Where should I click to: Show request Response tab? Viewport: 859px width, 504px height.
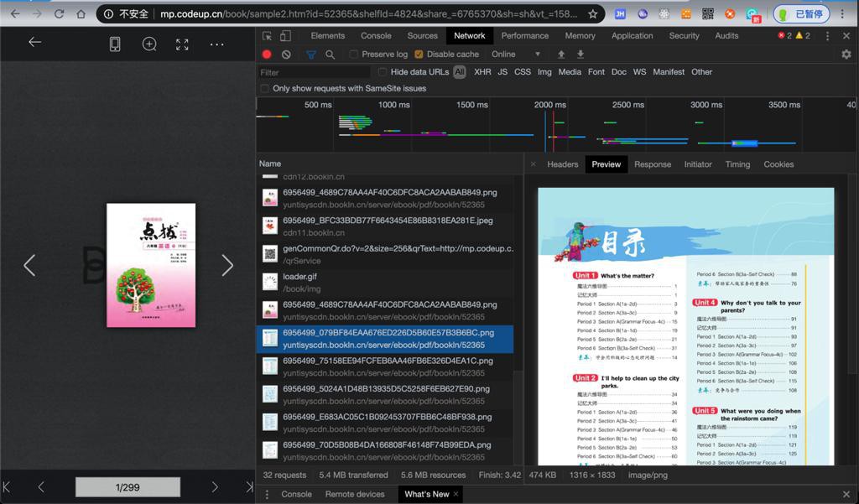[653, 164]
